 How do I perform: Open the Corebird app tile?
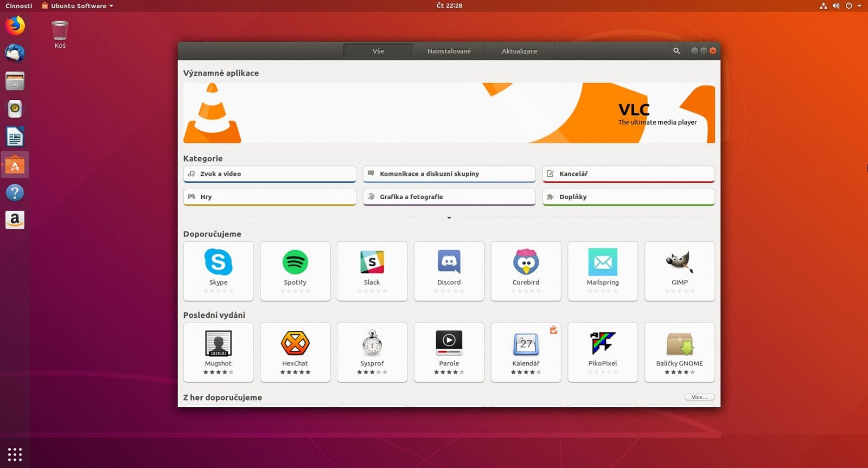coord(526,271)
